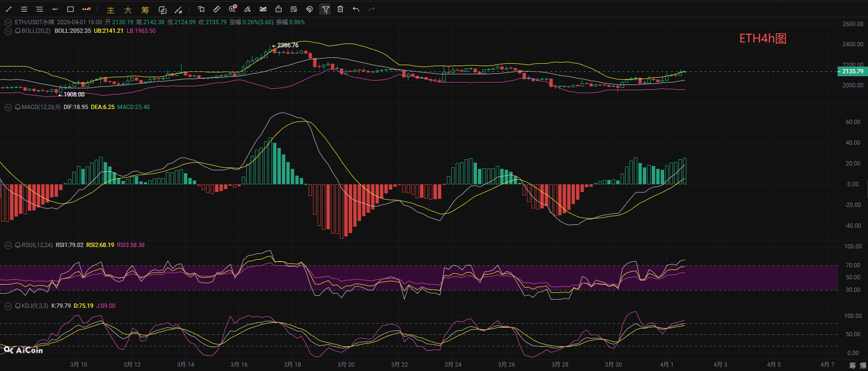This screenshot has height=371, width=868.
Task: Select the trend line drawing tool
Action: pyautogui.click(x=9, y=9)
